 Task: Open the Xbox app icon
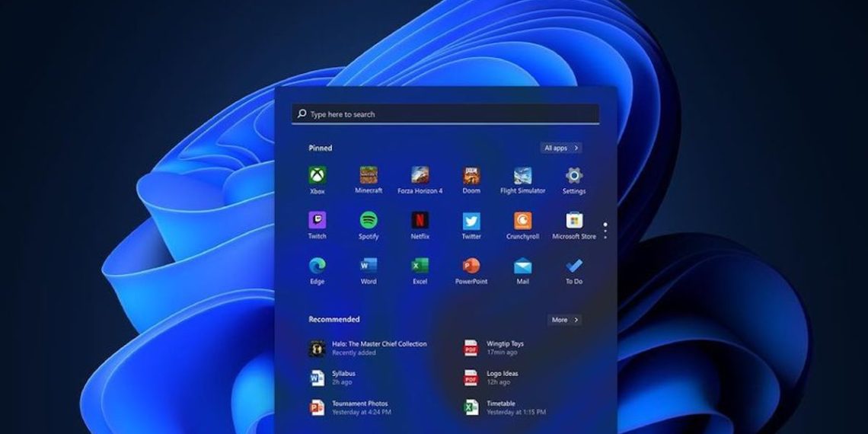click(318, 175)
